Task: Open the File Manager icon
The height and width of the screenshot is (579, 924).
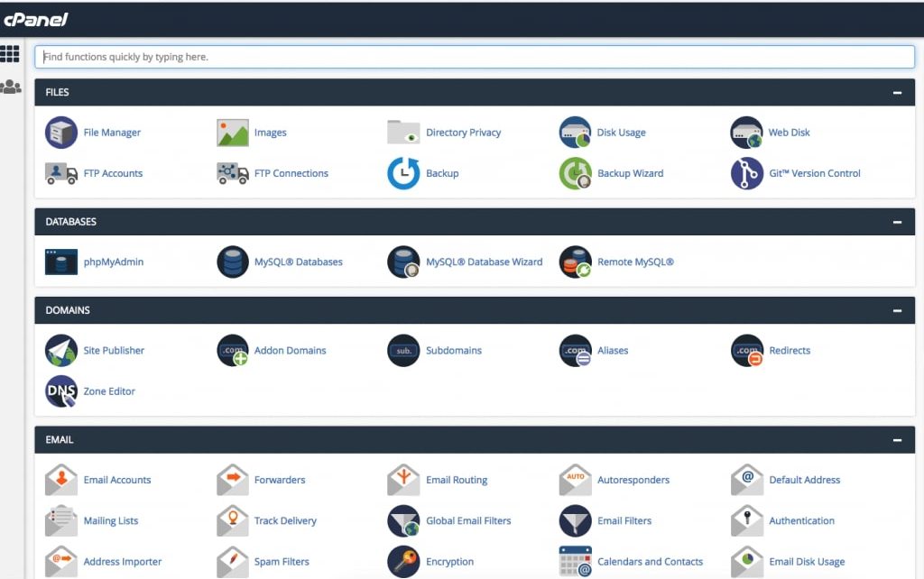Action: pyautogui.click(x=61, y=133)
